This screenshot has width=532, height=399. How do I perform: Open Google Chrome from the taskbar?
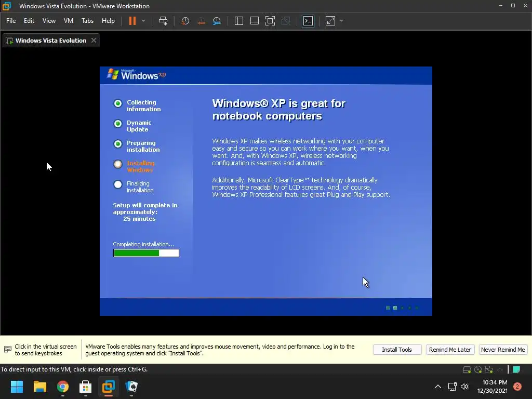(x=63, y=387)
